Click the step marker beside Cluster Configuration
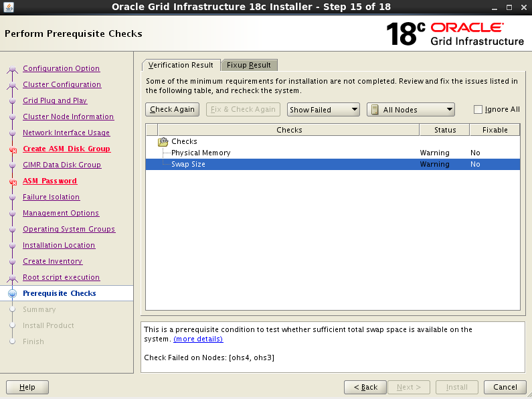 click(x=13, y=85)
